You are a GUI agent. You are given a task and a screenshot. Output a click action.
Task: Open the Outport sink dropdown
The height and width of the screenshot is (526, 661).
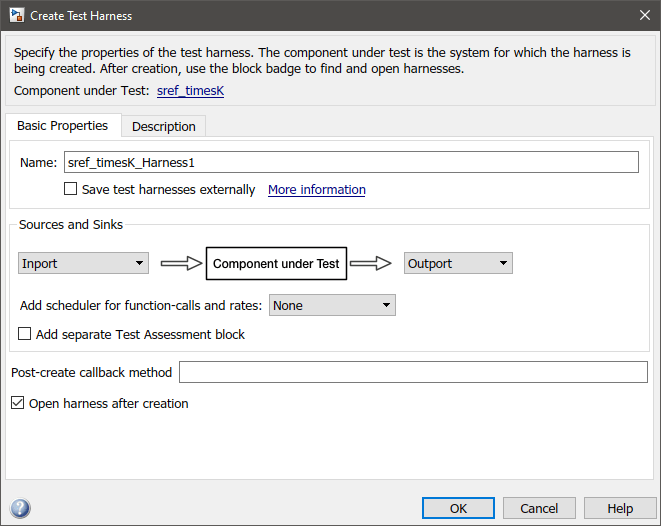(459, 264)
